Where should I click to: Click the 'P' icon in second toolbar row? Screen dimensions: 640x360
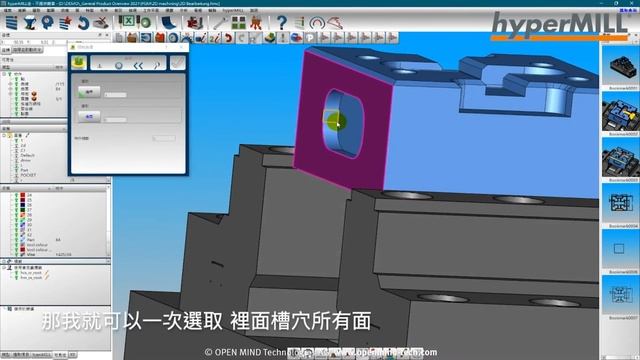(310, 38)
